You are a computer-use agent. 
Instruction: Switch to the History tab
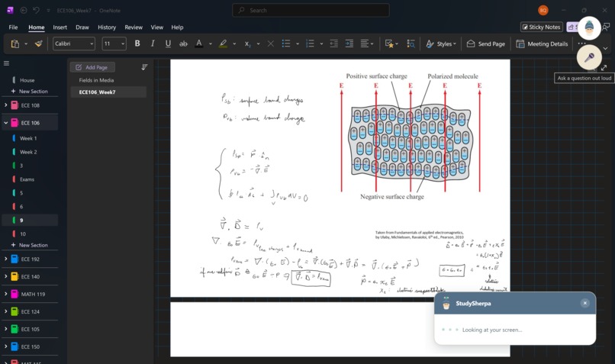pyautogui.click(x=107, y=27)
